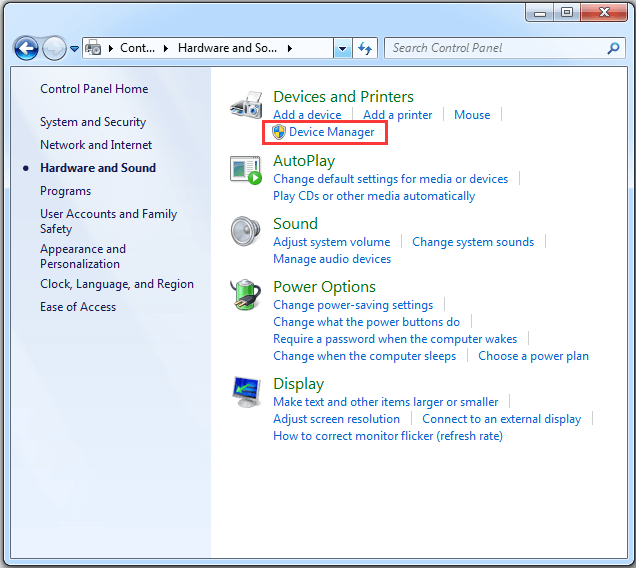Image resolution: width=636 pixels, height=568 pixels.
Task: Expand the arrow before Cont... breadcrumb
Action: pyautogui.click(x=111, y=48)
